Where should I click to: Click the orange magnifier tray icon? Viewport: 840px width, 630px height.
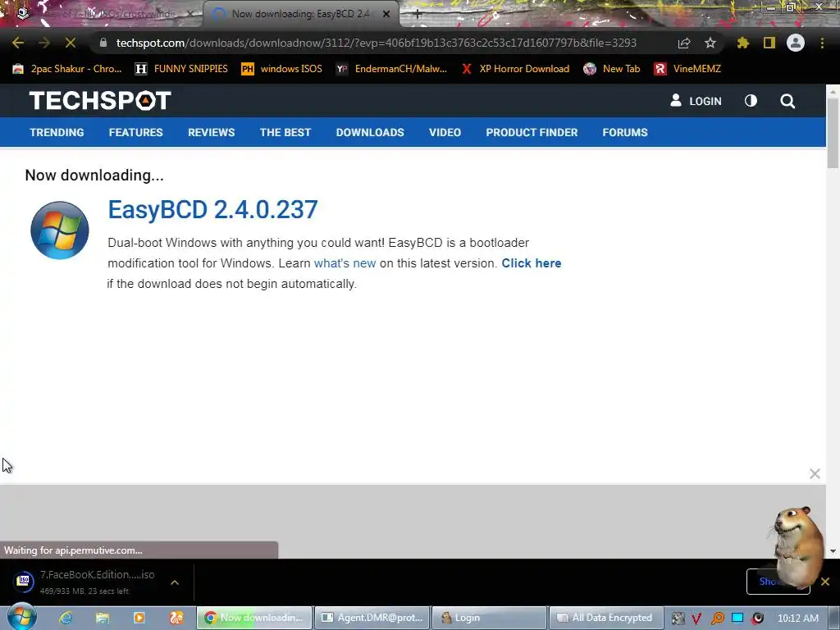coord(717,619)
